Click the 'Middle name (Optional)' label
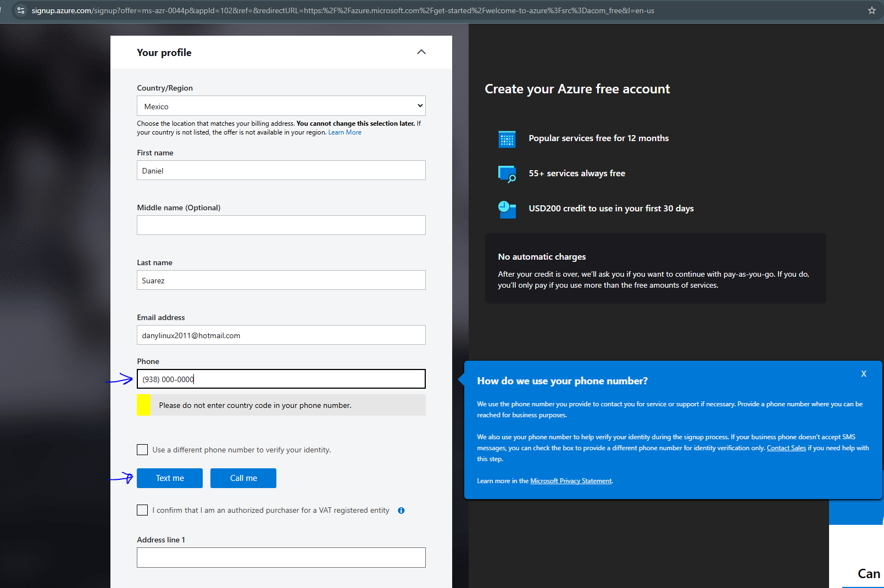The width and height of the screenshot is (884, 588). [x=179, y=208]
